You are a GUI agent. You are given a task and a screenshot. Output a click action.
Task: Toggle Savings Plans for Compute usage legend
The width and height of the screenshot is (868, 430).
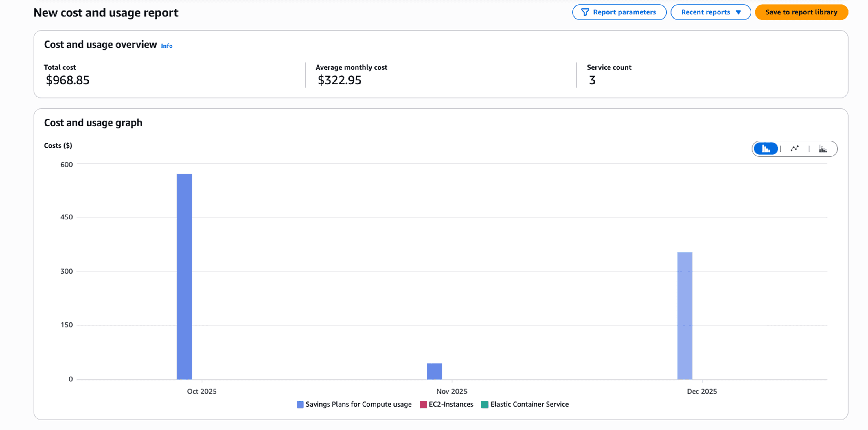click(x=358, y=404)
